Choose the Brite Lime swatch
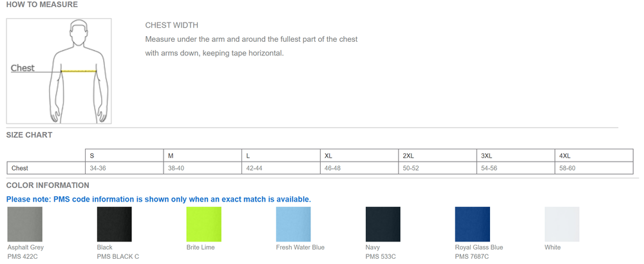This screenshot has width=644, height=264. point(204,223)
